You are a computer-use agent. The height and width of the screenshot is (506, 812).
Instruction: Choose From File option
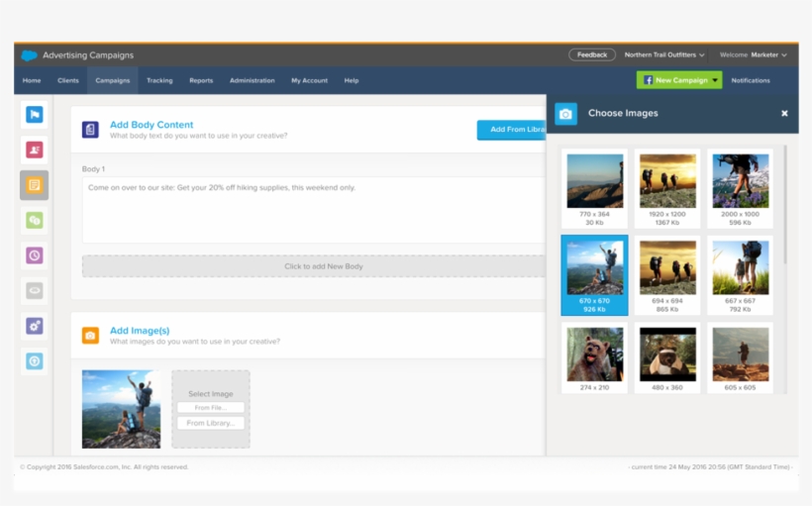point(211,408)
